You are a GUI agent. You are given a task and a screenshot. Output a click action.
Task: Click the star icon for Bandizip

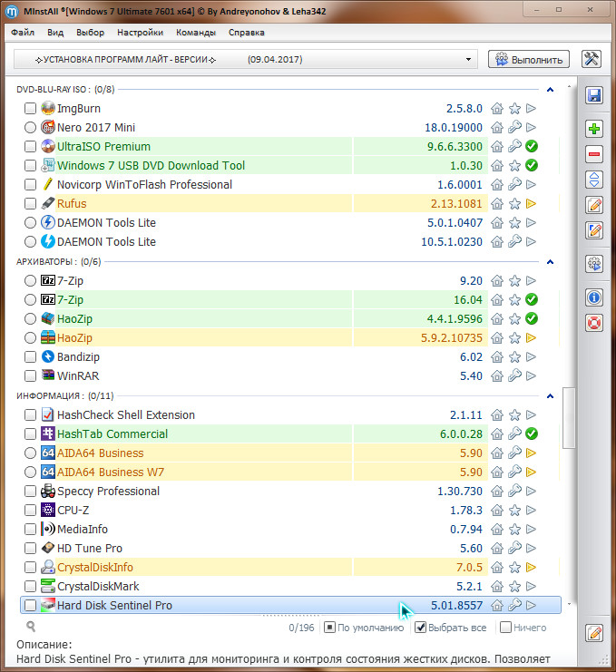click(514, 357)
